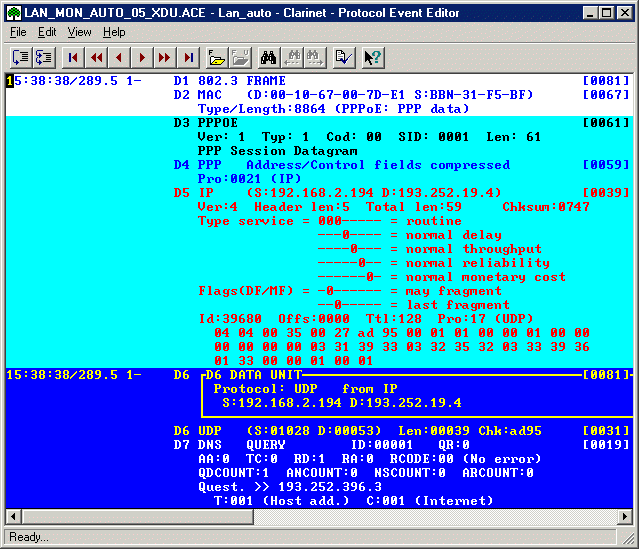Click the Quest. >> 193.252.396.3 line
Image resolution: width=639 pixels, height=549 pixels.
[290, 487]
